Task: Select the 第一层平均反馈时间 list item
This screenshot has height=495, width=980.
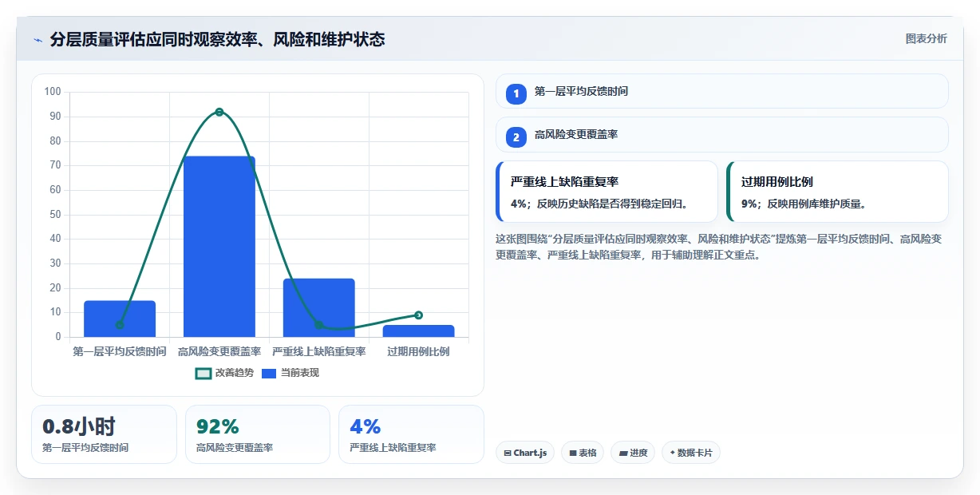Action: 722,91
